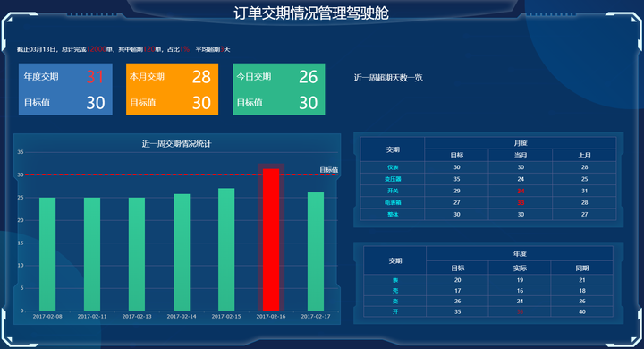This screenshot has width=644, height=349.
Task: Click the 上月 value 31 for 开关
Action: tap(584, 191)
